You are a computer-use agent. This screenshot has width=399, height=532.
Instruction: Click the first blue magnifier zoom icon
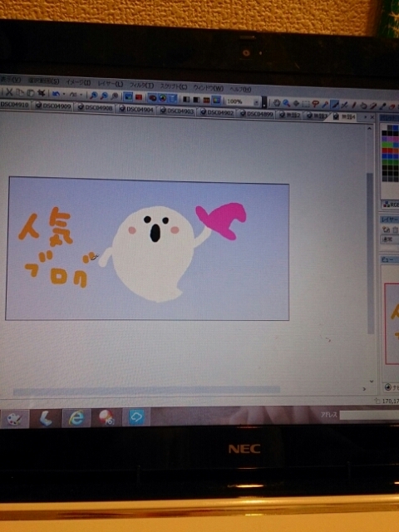[93, 96]
